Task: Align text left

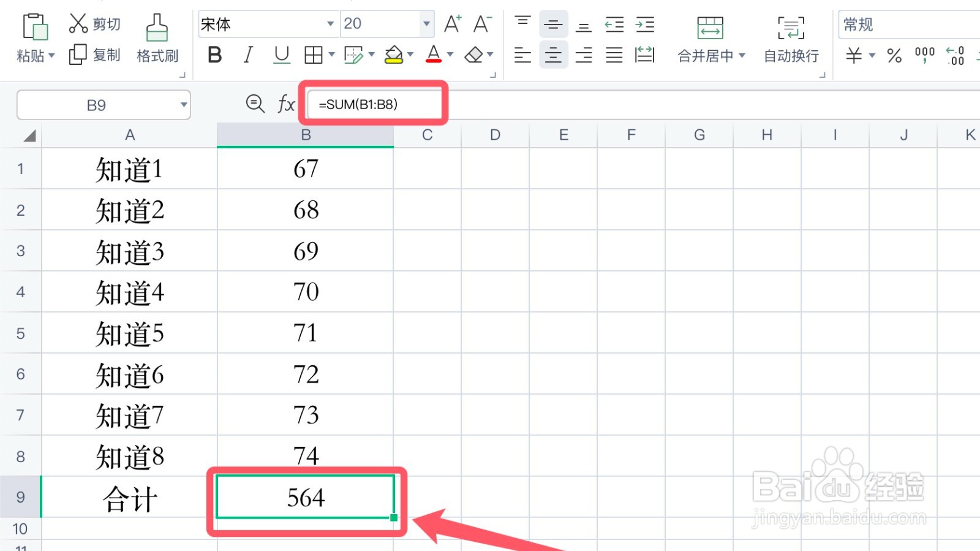Action: click(x=522, y=55)
